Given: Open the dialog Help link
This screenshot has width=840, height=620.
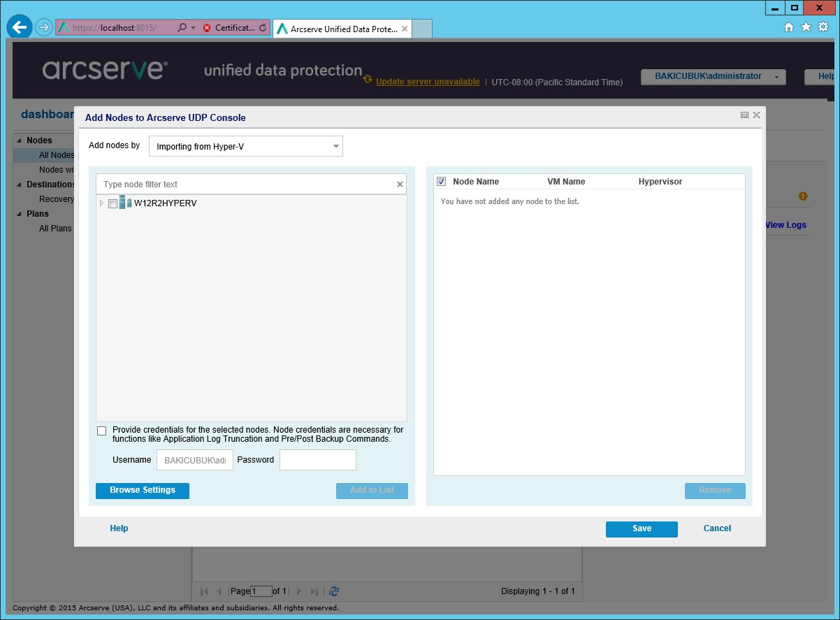Looking at the screenshot, I should [x=119, y=529].
